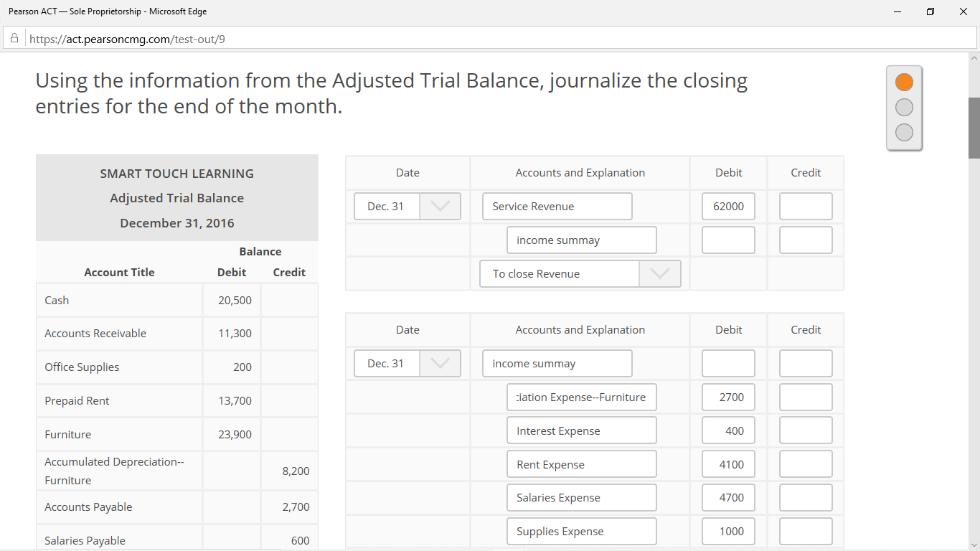Click the vertical scrollbar thumb
Viewport: 980px width, 551px height.
point(974,128)
